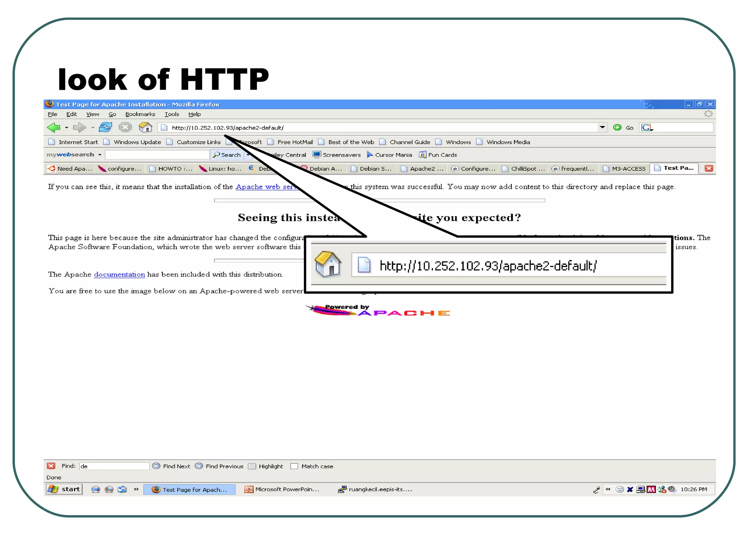Open the Screensavers toolbar item
747x560 pixels.
337,155
